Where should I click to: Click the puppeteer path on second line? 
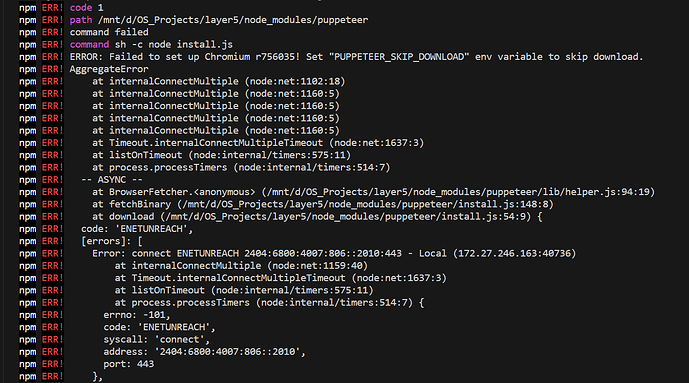233,20
